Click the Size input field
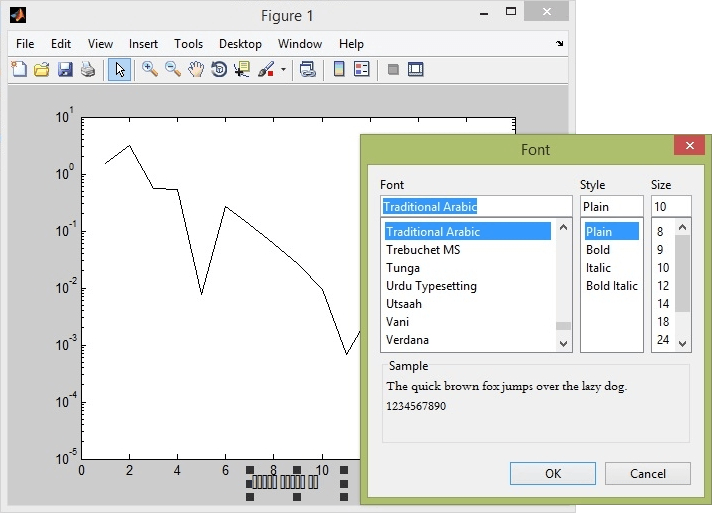This screenshot has height=513, width=712. (671, 207)
